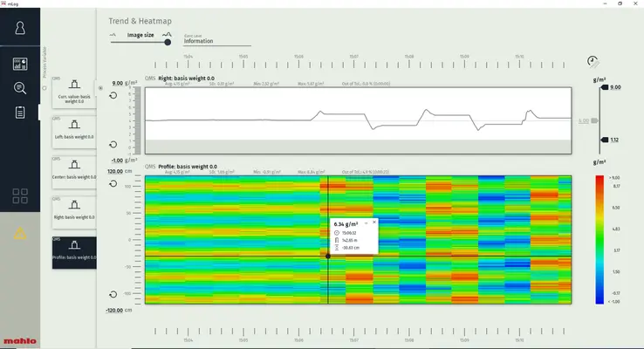Open the user profile icon in sidebar
644x349 pixels.
pos(19,27)
